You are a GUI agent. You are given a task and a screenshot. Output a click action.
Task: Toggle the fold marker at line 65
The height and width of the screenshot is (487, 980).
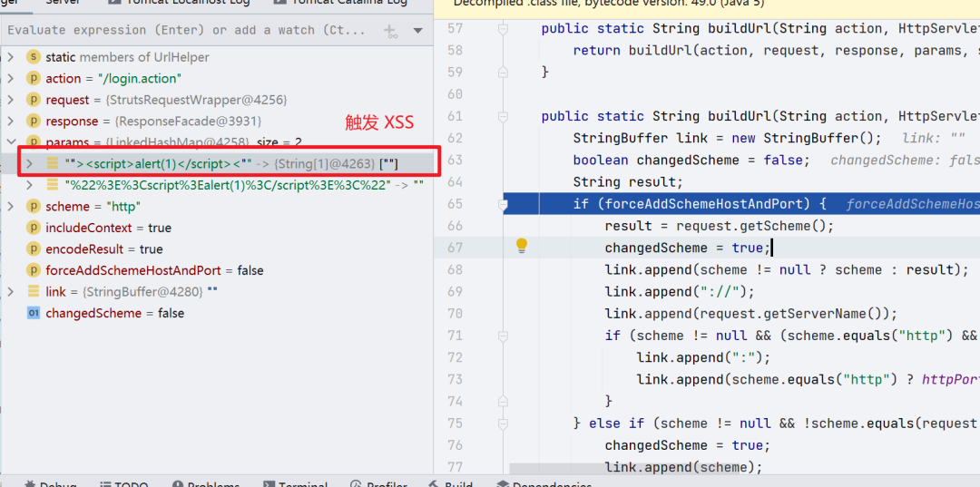tap(503, 204)
